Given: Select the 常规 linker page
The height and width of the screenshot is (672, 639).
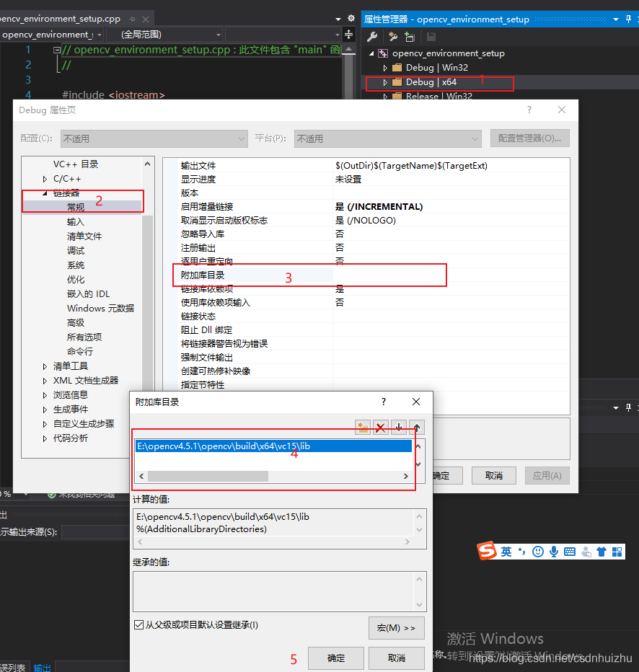Looking at the screenshot, I should point(76,208).
